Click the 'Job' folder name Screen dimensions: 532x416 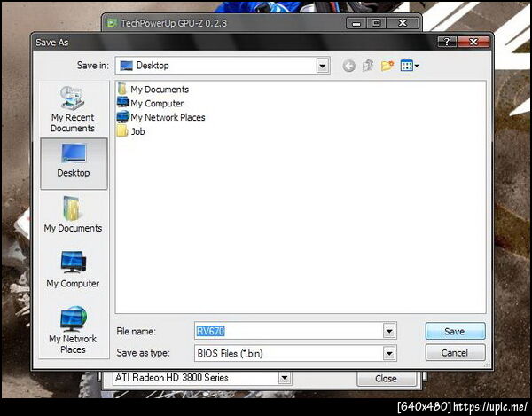point(137,131)
